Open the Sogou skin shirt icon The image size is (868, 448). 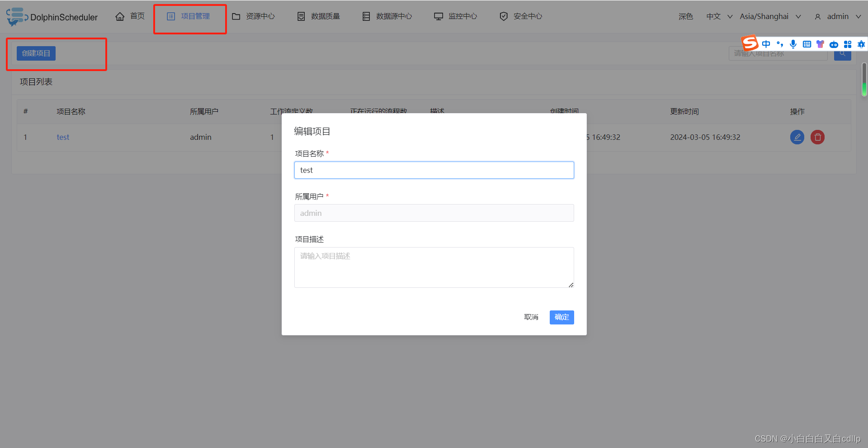[x=820, y=44]
